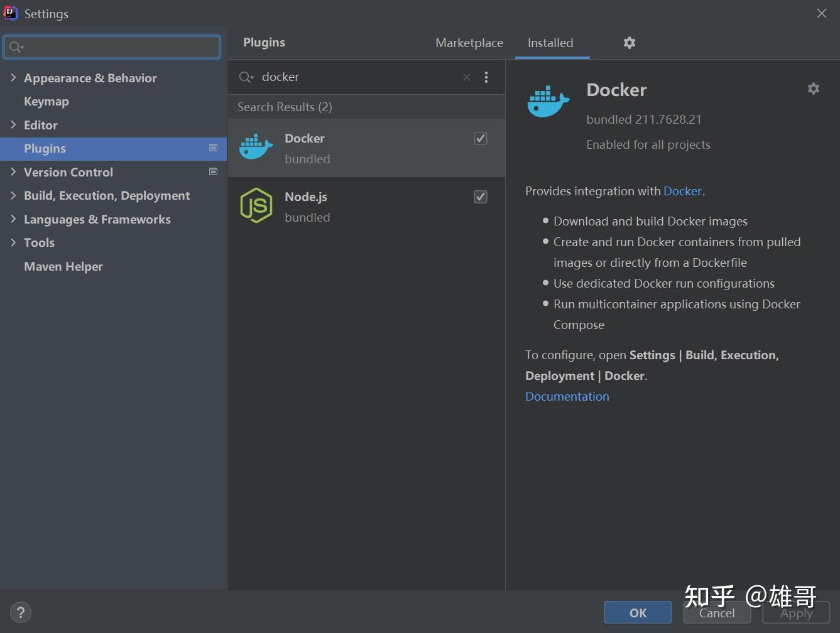The width and height of the screenshot is (840, 633).
Task: Click the help question mark icon
Action: click(20, 612)
